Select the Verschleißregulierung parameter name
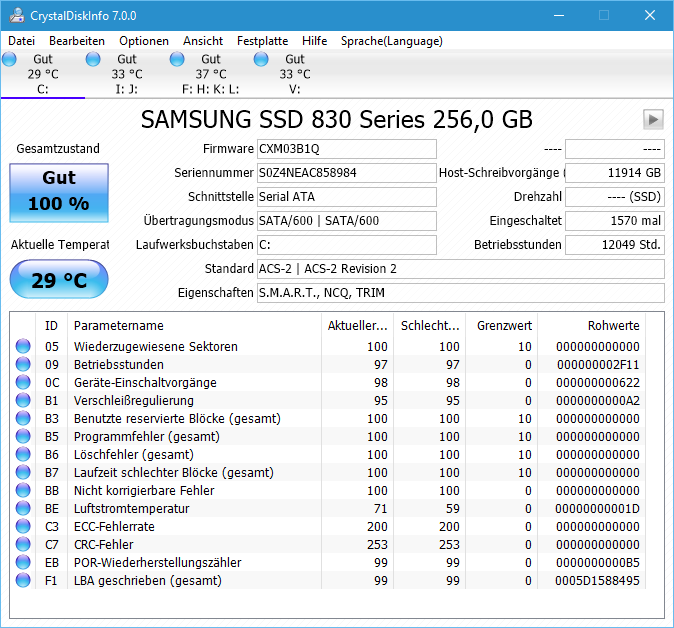 134,401
